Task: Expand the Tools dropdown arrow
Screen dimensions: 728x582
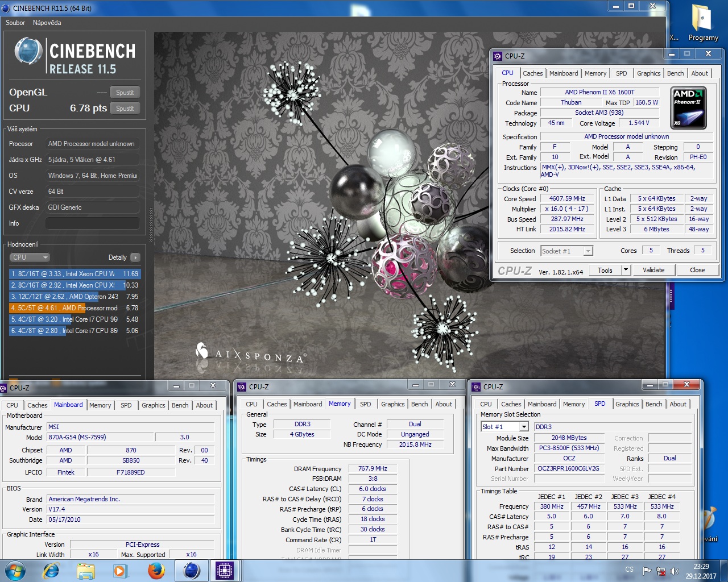Action: click(626, 270)
